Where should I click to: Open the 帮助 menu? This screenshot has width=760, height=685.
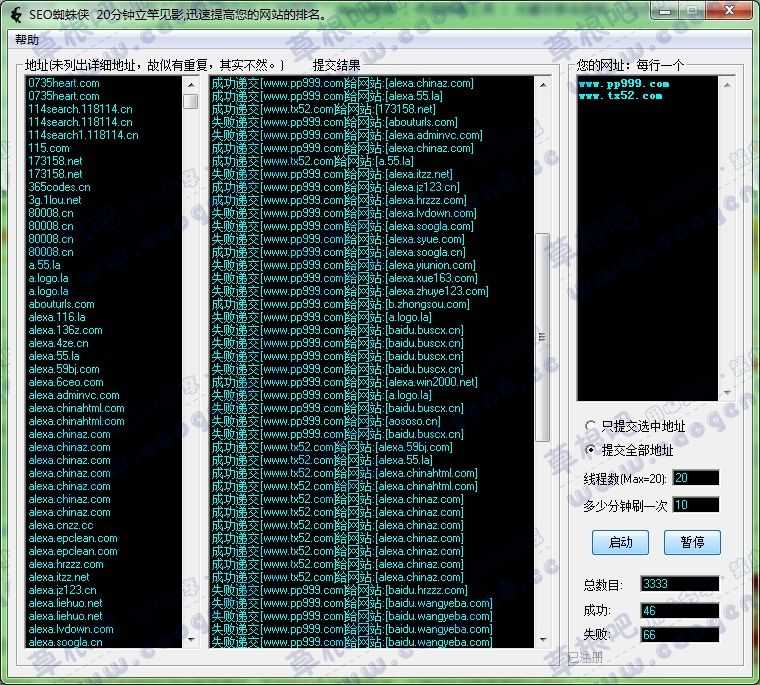click(27, 40)
